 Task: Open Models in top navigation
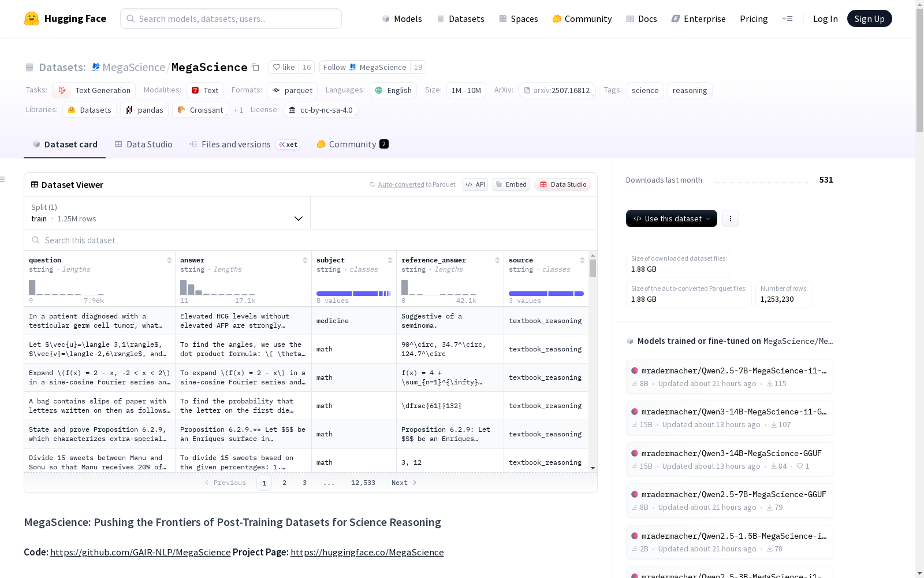(x=402, y=18)
